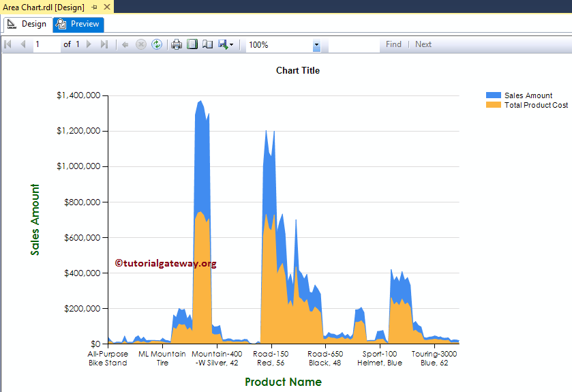This screenshot has height=392, width=572.
Task: Click the Next search link
Action: (x=423, y=44)
